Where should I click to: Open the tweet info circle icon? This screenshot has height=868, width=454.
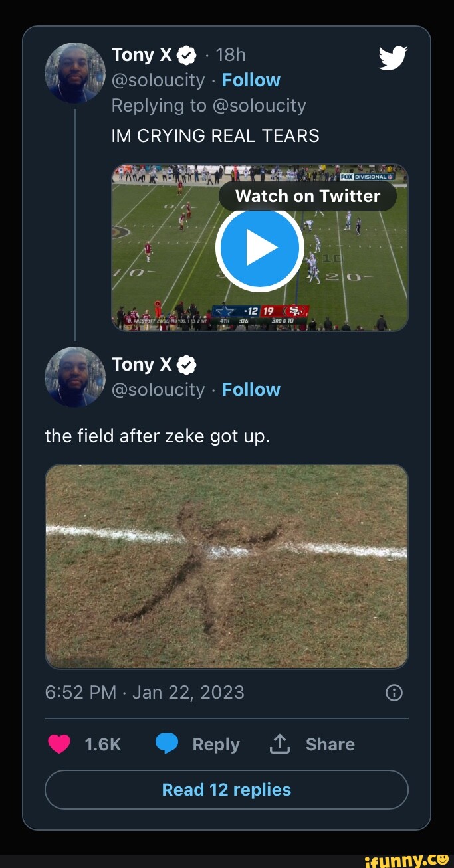coord(394,693)
